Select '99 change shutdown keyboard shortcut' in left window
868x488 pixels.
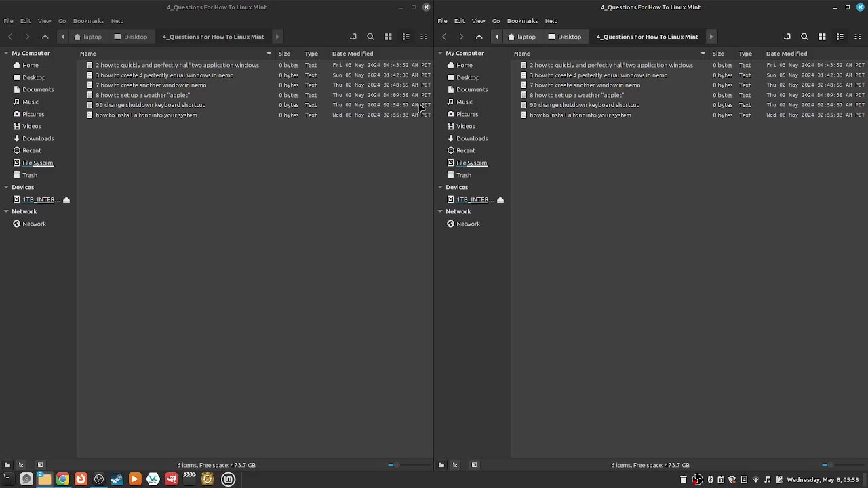click(x=150, y=105)
